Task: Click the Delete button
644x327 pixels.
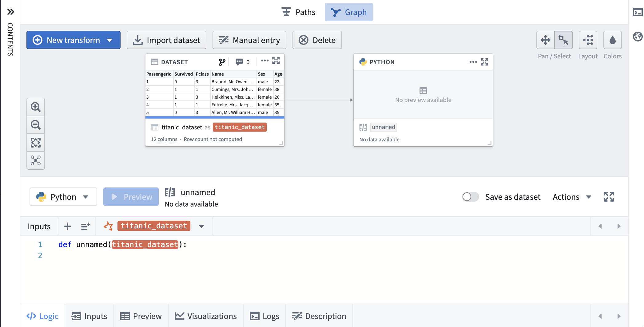Action: pyautogui.click(x=317, y=40)
